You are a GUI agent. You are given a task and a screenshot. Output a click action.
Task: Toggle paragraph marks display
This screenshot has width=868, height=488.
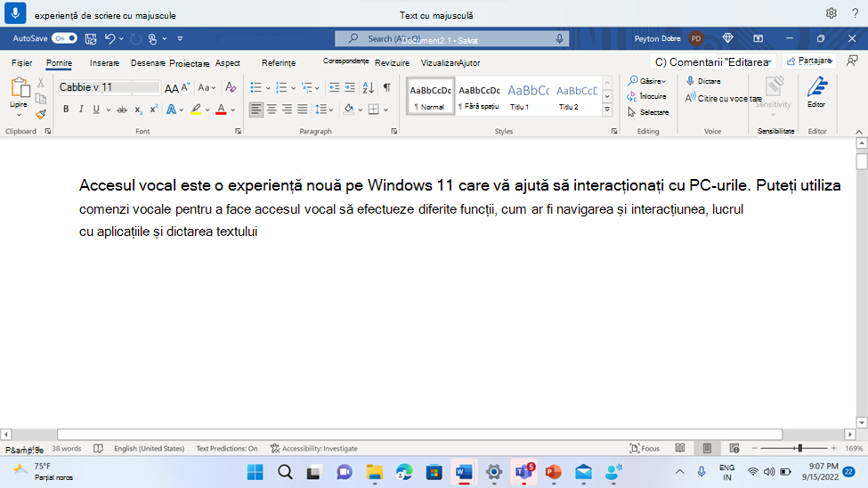click(387, 87)
